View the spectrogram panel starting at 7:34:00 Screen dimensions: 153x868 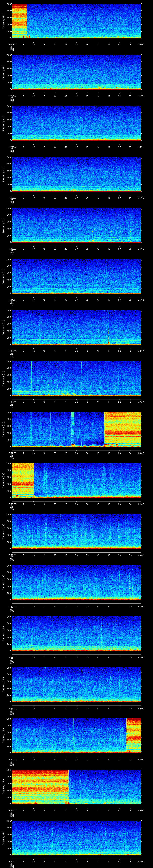click(x=76, y=276)
